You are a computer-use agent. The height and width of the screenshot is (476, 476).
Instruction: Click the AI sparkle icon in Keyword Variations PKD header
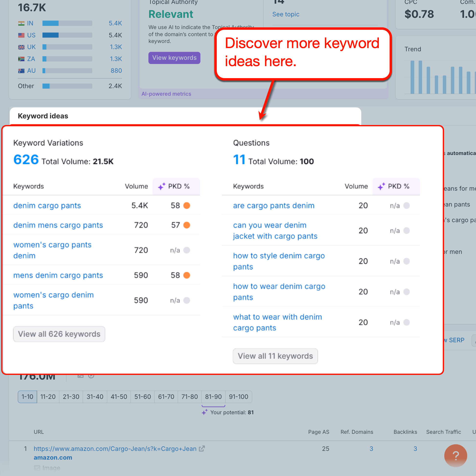point(162,186)
